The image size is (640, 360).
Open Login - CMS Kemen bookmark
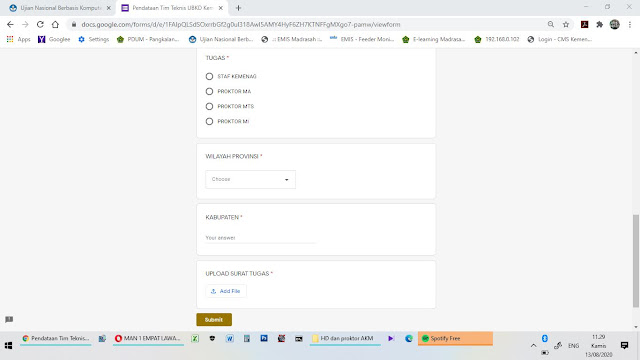point(560,39)
